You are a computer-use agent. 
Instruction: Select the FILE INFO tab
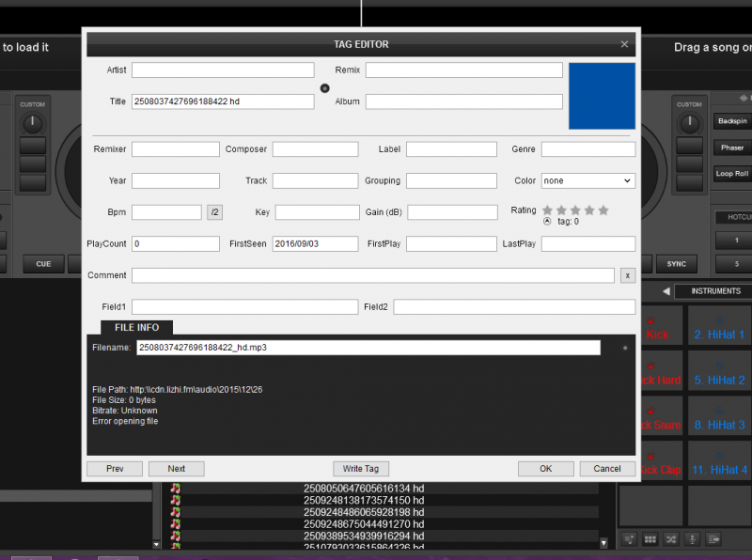click(x=136, y=327)
